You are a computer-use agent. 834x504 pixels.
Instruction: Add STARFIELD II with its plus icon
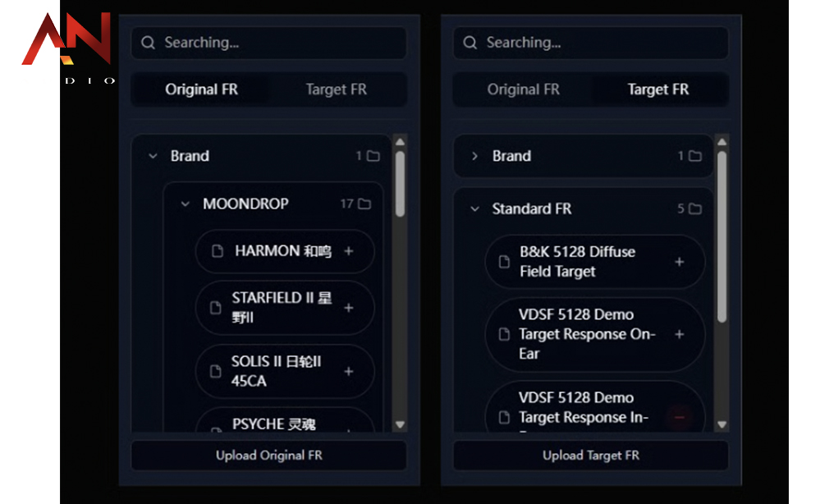[348, 308]
